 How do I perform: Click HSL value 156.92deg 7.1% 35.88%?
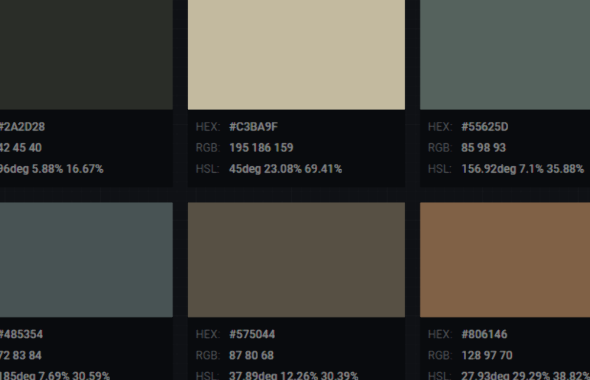[x=523, y=169]
